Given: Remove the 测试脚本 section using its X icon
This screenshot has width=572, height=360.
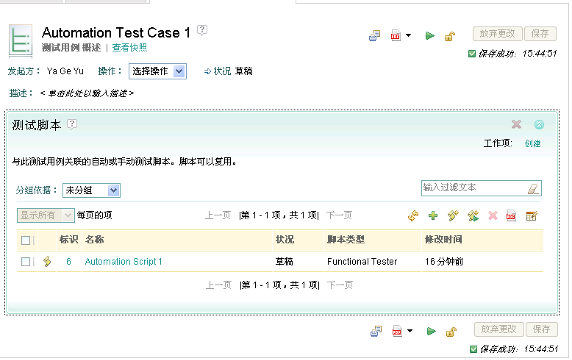Looking at the screenshot, I should click(x=516, y=124).
